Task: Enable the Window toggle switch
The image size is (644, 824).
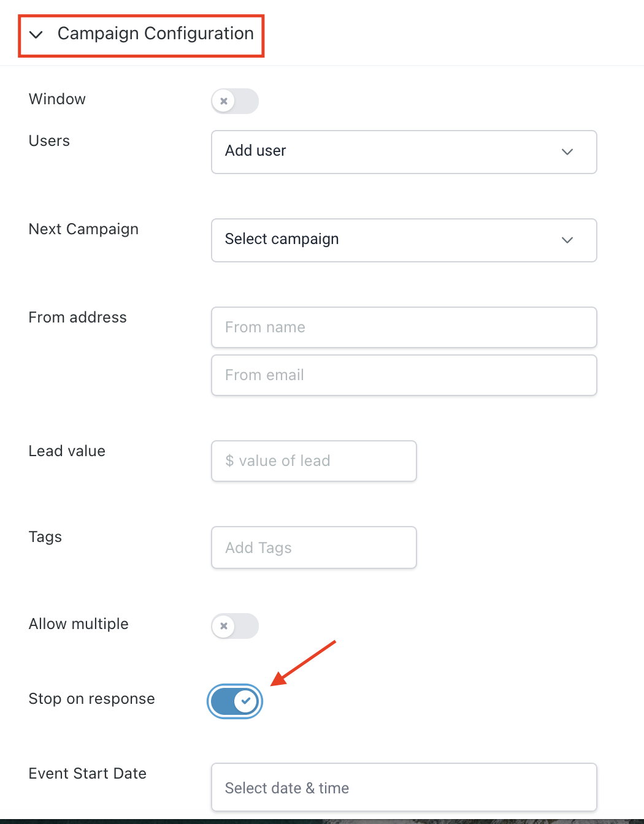Action: coord(235,101)
